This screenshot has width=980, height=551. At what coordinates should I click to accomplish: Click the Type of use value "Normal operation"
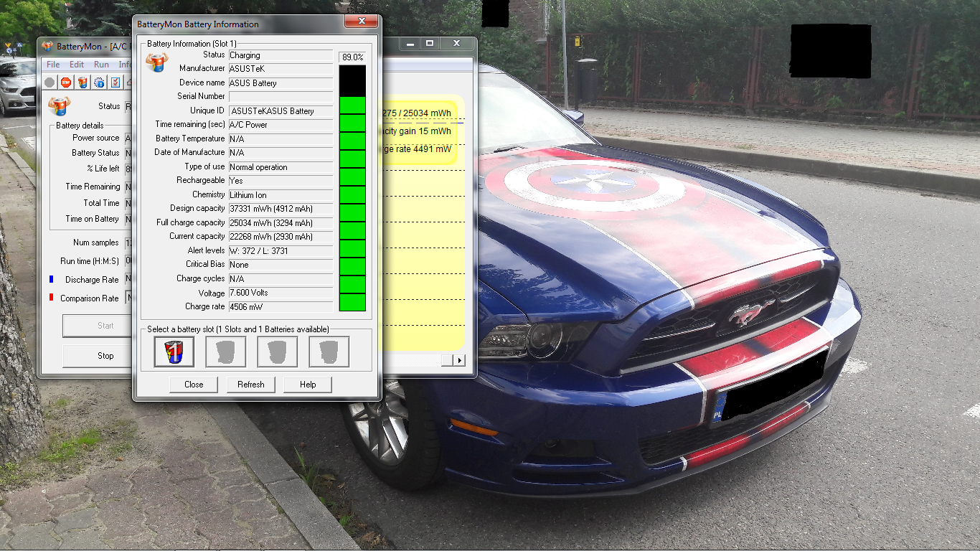[281, 167]
